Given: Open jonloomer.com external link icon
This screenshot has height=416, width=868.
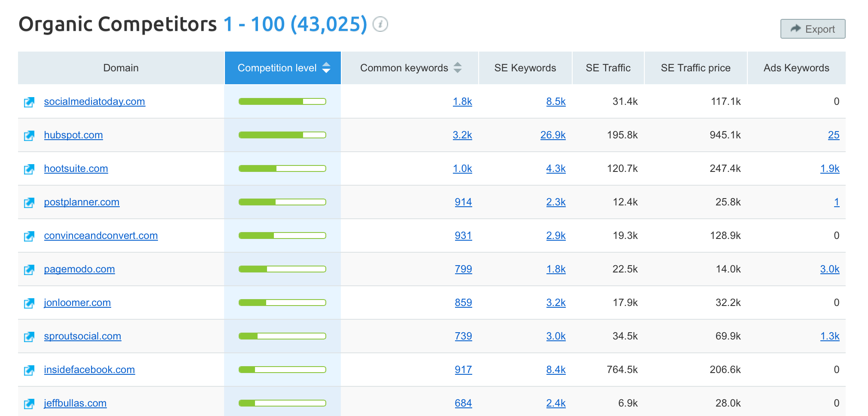Looking at the screenshot, I should [x=29, y=303].
